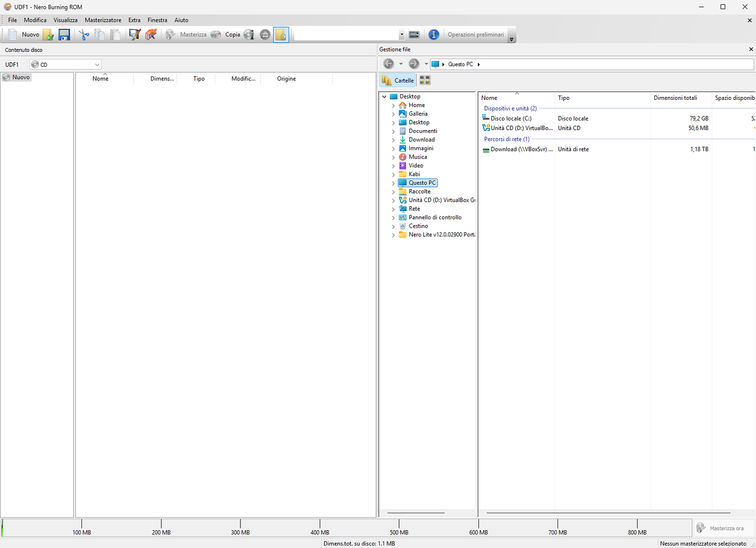Close the Gestione file panel
This screenshot has height=548, width=756.
[x=751, y=50]
